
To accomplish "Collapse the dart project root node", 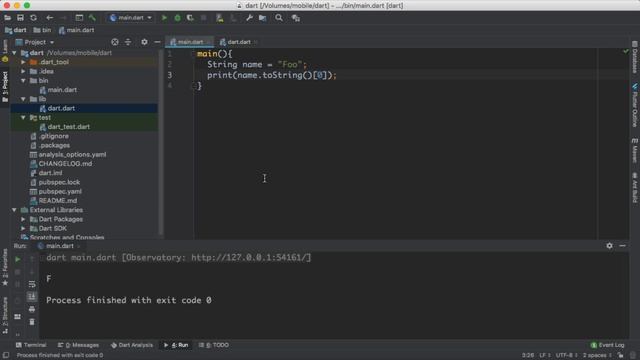I will pyautogui.click(x=14, y=53).
